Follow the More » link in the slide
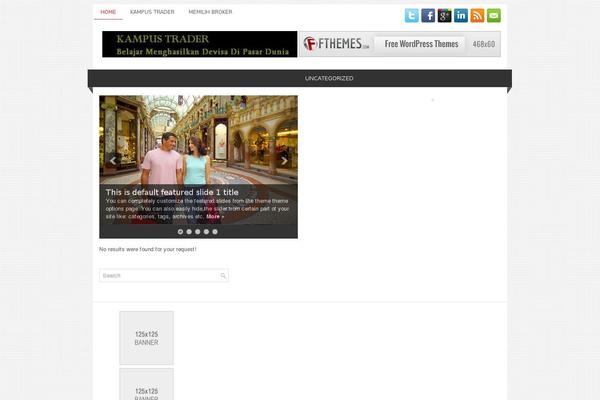This screenshot has width=600, height=400. tap(215, 217)
